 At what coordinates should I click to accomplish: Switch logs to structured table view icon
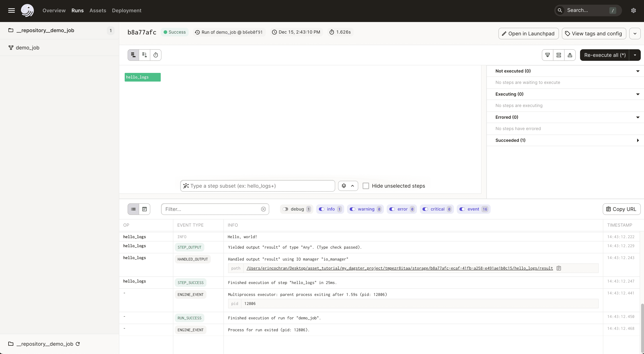pos(133,209)
